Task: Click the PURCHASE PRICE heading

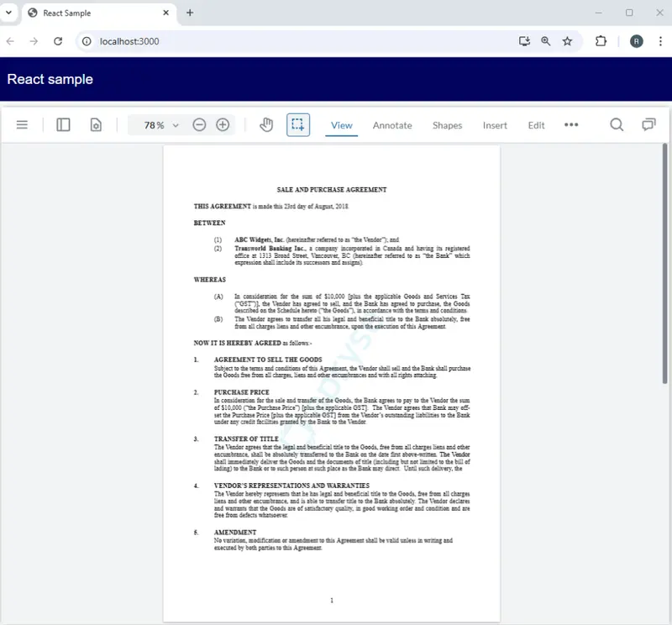Action: [242, 392]
